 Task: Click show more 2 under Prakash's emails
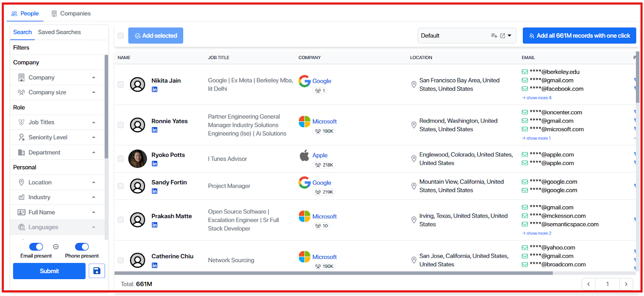point(537,233)
